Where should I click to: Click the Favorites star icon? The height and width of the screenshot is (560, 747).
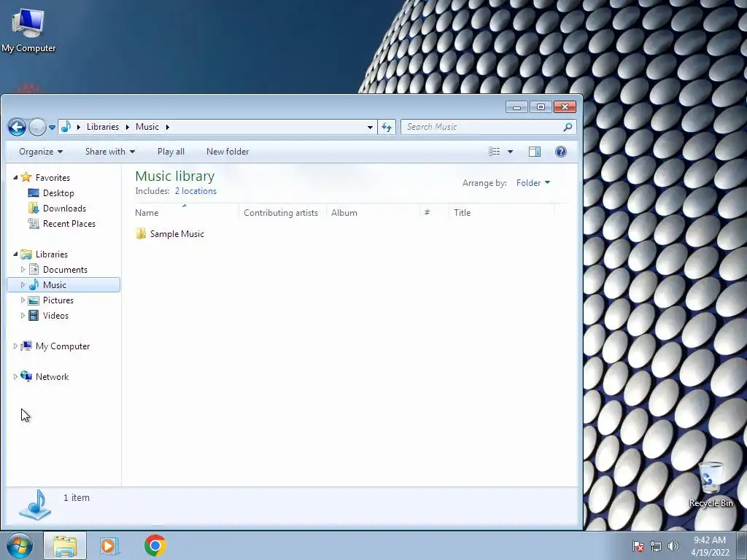coord(26,177)
